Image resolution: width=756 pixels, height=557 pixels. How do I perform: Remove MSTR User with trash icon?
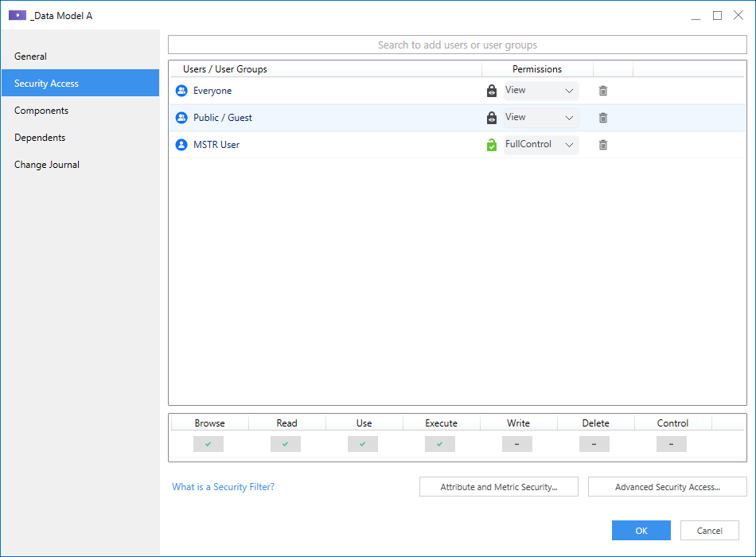(603, 145)
